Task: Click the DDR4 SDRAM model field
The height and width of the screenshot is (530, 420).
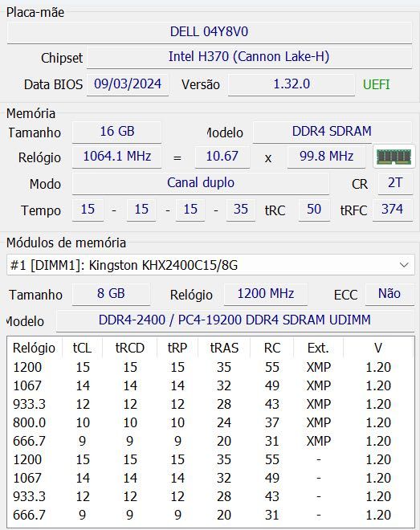Action: tap(332, 132)
